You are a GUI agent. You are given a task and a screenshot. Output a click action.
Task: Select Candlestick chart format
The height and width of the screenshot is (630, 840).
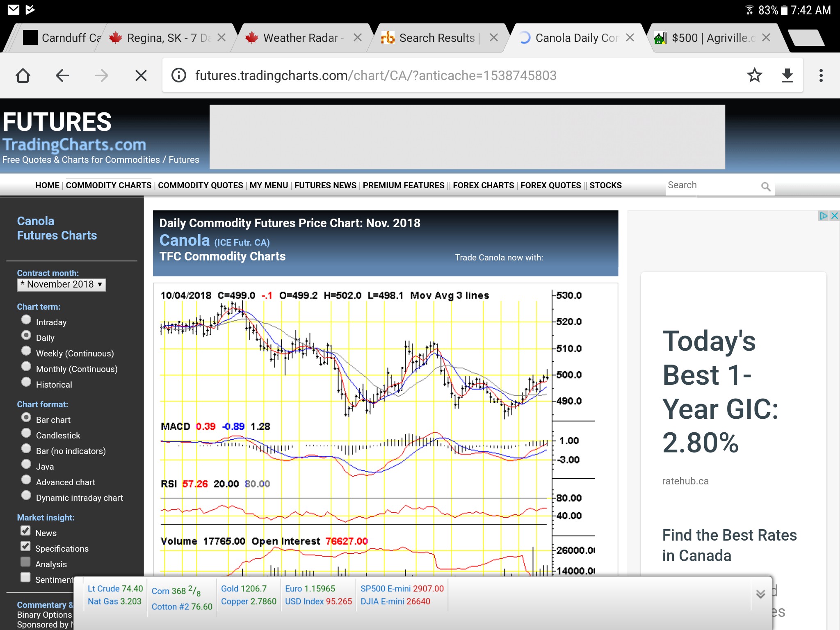(26, 433)
